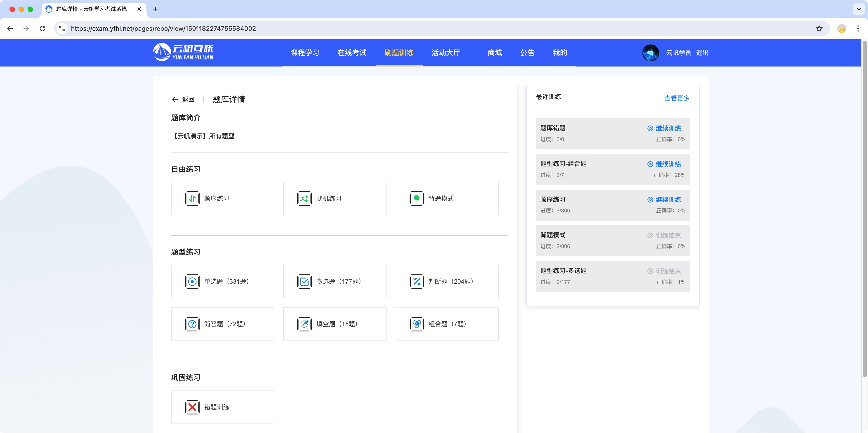868x433 pixels.
Task: Click grey play icon in 题型练习-多选题 row
Action: (650, 271)
